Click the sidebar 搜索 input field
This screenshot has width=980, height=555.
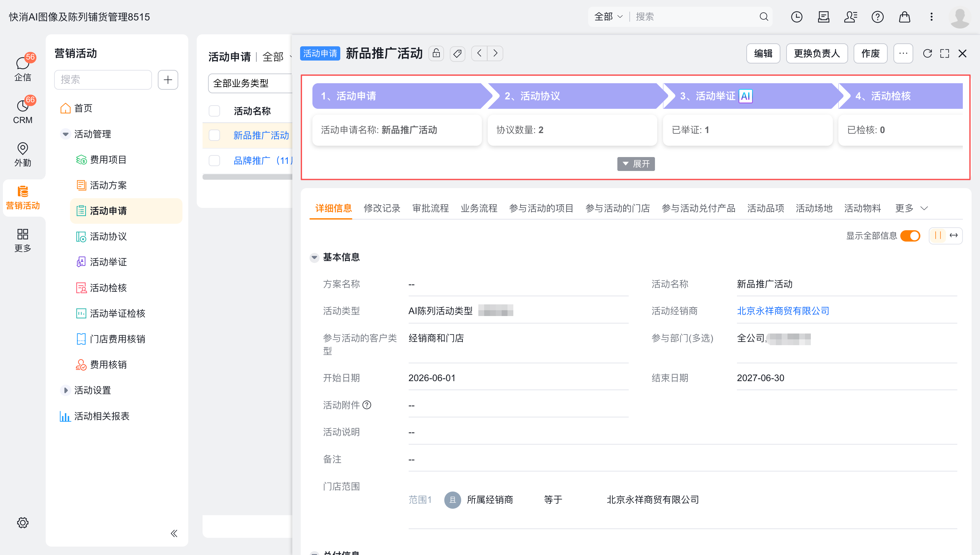click(103, 80)
